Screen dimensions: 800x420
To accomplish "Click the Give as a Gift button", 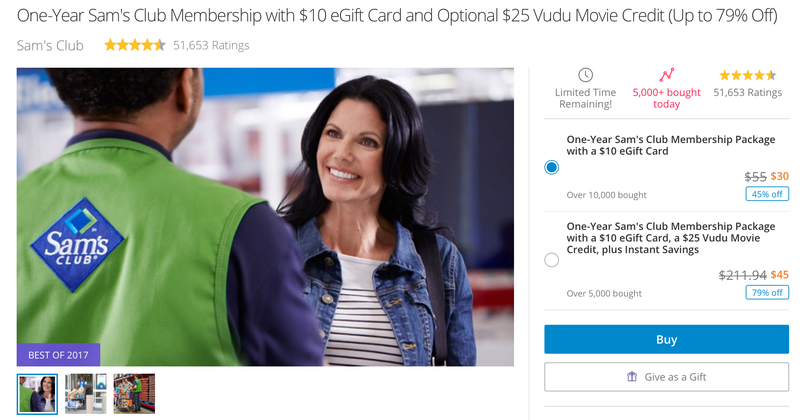I will pyautogui.click(x=666, y=377).
